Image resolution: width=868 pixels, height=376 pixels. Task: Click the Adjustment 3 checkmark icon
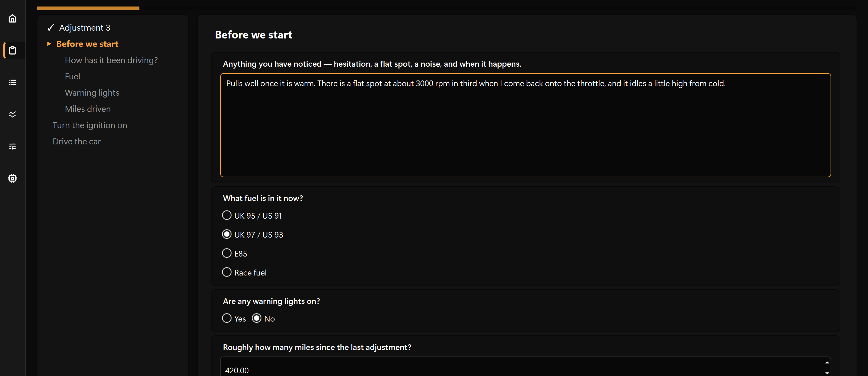pyautogui.click(x=50, y=28)
